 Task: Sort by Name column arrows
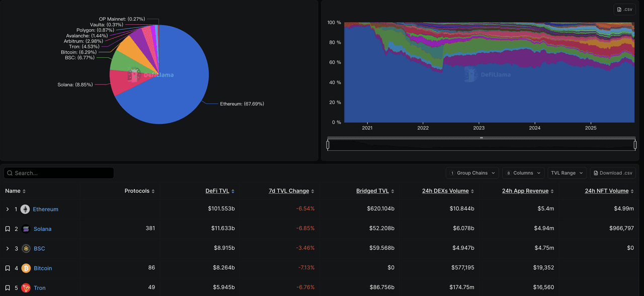(x=24, y=191)
